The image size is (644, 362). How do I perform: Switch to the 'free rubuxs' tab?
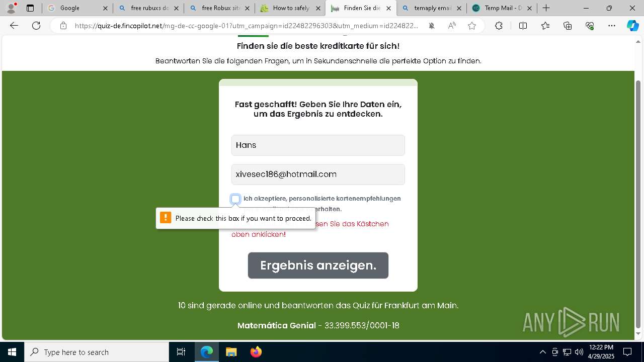click(x=149, y=8)
